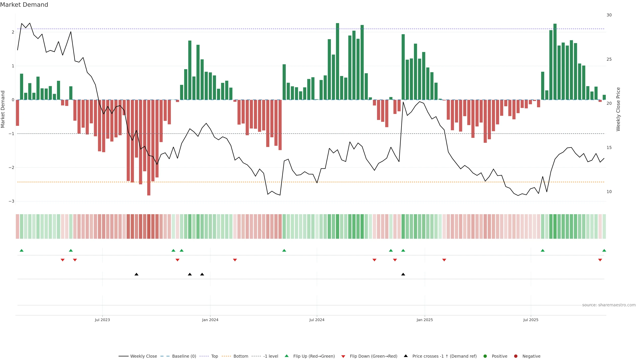Click the red Negative legend circle
644x362 pixels.
[x=516, y=356]
